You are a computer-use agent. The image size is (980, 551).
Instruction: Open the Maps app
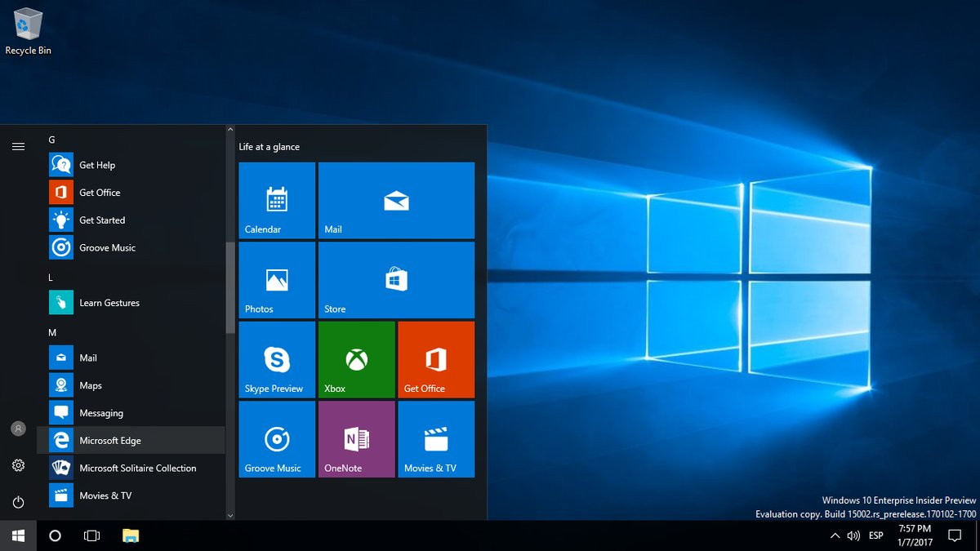point(131,385)
